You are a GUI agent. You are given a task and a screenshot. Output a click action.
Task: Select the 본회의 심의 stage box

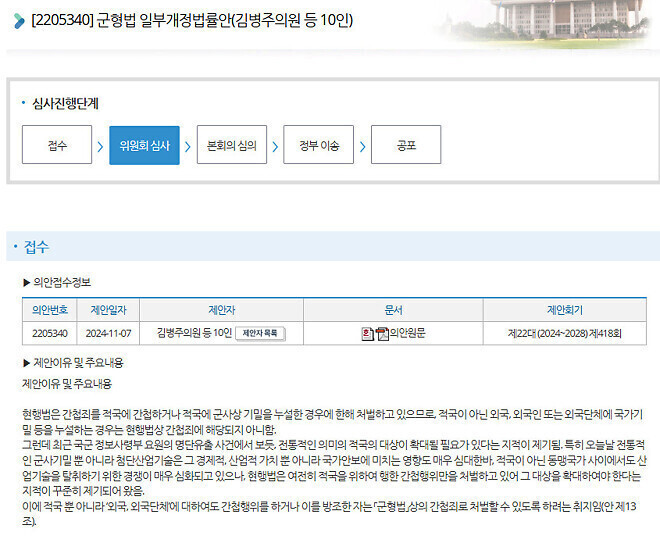click(x=232, y=144)
